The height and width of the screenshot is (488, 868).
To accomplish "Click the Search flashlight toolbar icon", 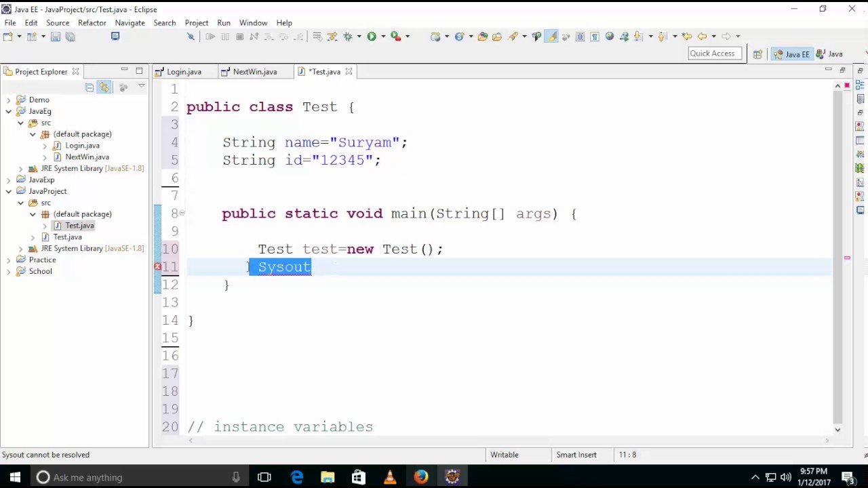I will [x=513, y=37].
